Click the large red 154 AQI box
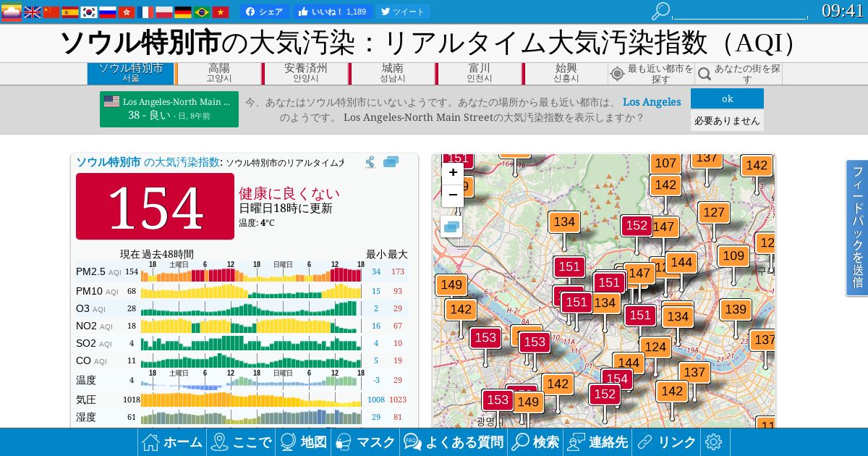The height and width of the screenshot is (456, 868). click(156, 206)
